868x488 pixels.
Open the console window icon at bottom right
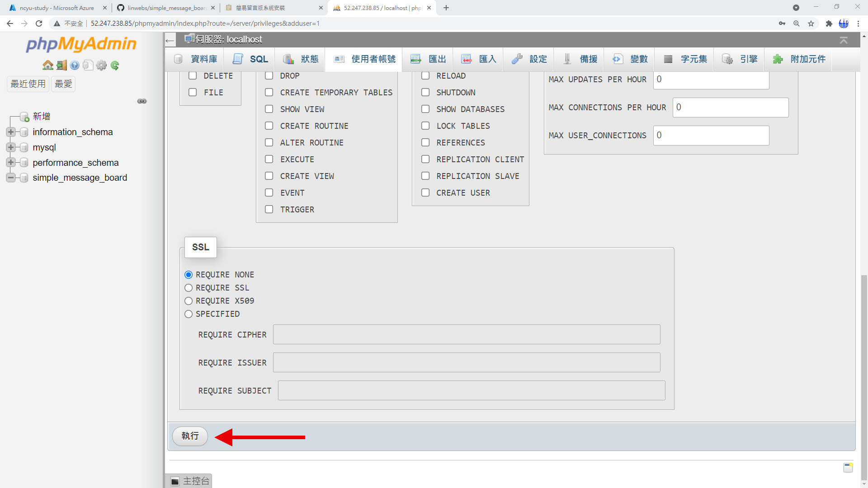848,468
